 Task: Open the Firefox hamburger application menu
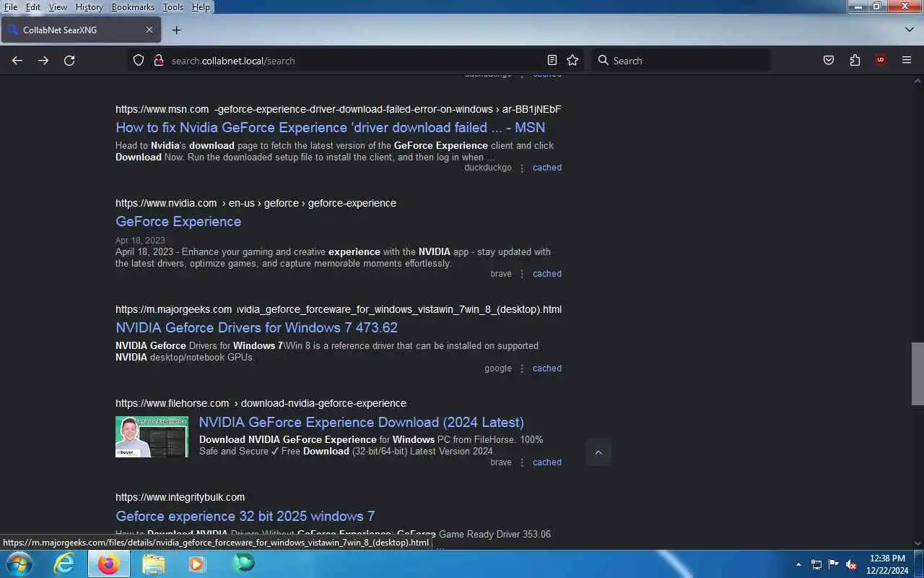point(907,61)
